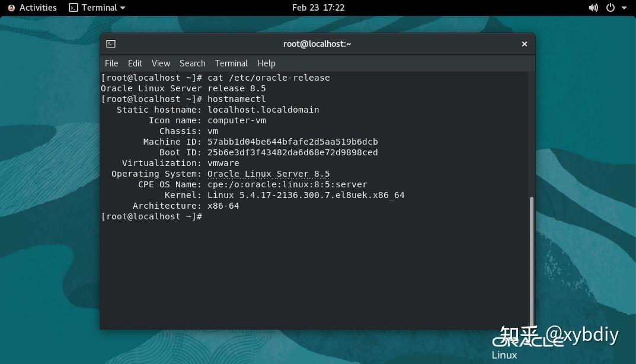Open the Terminal menu in the menu bar

(231, 63)
